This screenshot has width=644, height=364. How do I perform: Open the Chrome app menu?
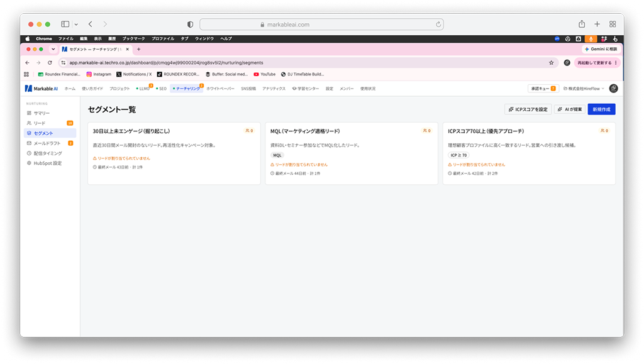coord(44,38)
